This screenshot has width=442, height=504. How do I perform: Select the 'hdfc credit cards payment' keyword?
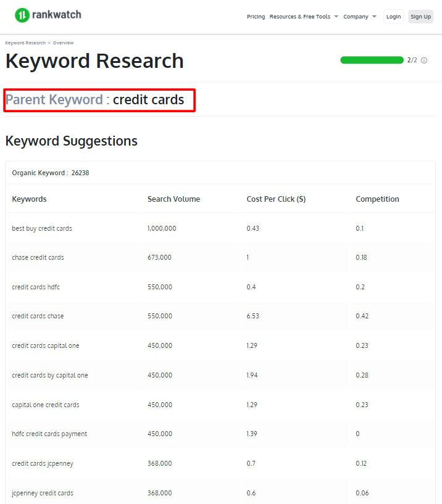click(x=49, y=434)
